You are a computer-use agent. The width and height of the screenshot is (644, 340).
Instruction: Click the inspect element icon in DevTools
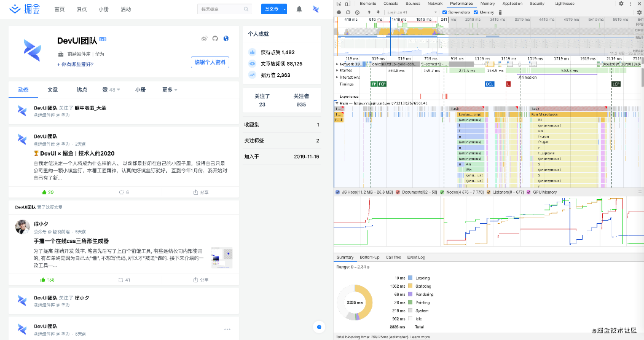click(x=339, y=3)
